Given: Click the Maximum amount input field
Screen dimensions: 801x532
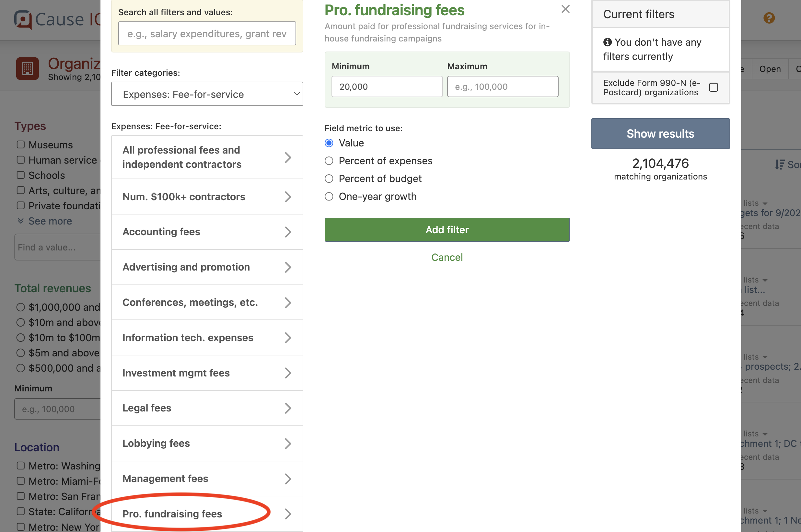Looking at the screenshot, I should click(503, 87).
